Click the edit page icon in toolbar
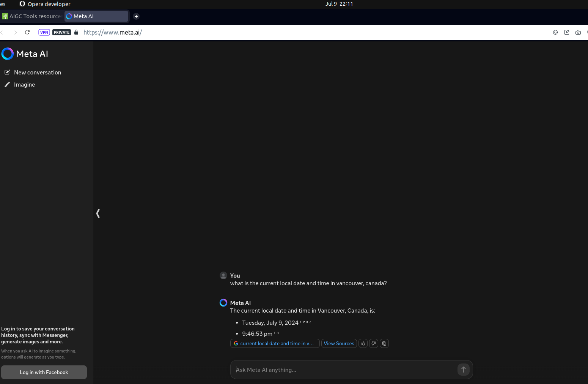Screen dimensions: 588x384 (567, 32)
